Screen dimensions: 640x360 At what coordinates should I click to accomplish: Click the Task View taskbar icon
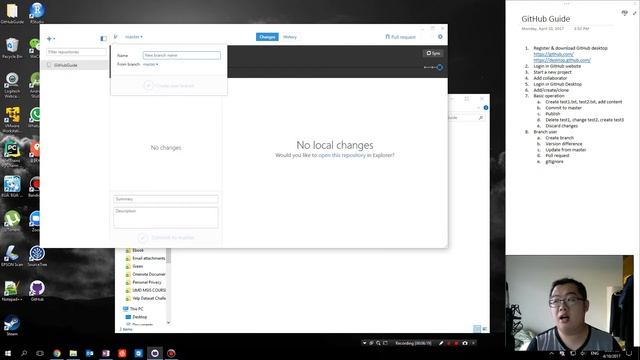coord(40,353)
